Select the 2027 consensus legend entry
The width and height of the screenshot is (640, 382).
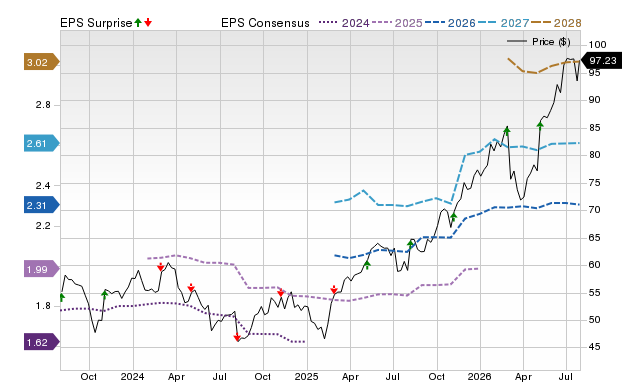503,23
